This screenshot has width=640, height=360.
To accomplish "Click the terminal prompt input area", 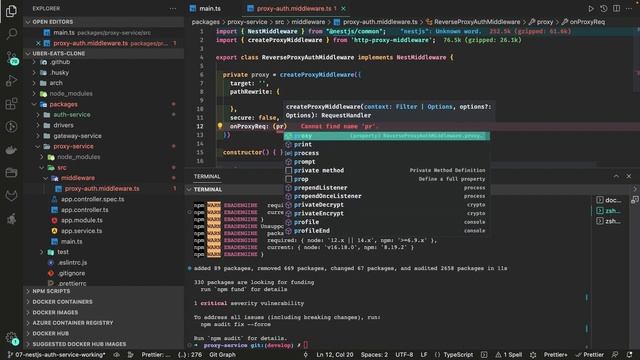I will point(306,345).
